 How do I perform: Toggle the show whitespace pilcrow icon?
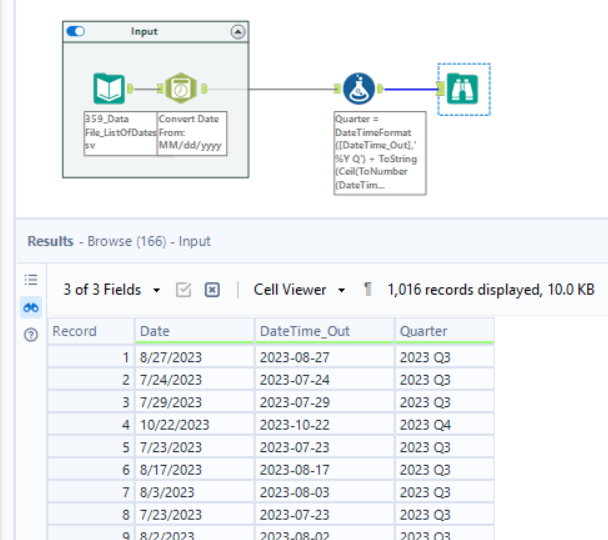pyautogui.click(x=367, y=289)
